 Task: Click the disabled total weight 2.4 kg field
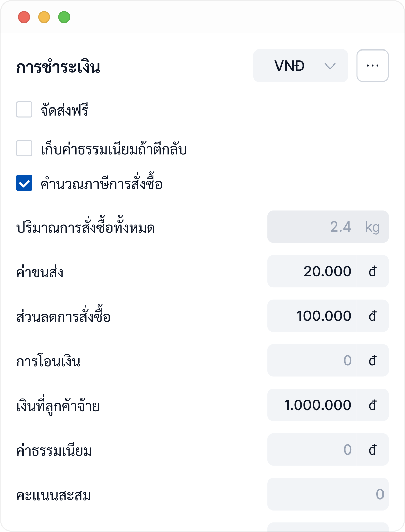click(x=327, y=227)
